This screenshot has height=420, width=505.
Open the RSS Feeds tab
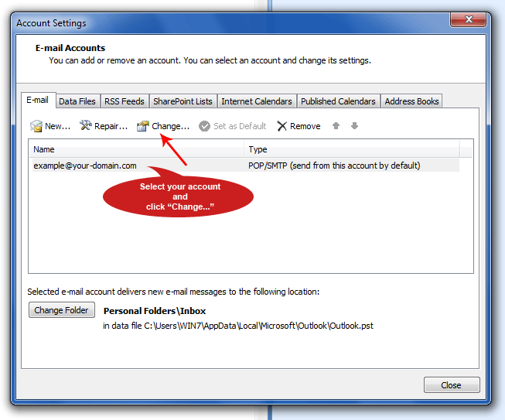click(x=125, y=101)
